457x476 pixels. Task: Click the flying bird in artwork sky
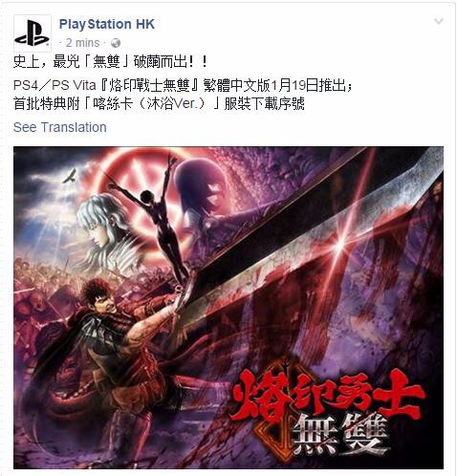click(x=70, y=176)
